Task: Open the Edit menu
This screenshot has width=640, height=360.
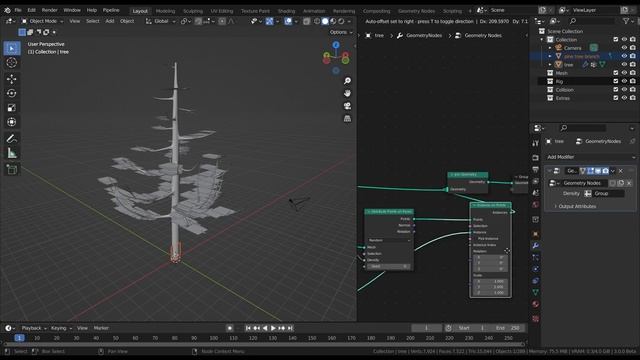Action: point(31,10)
